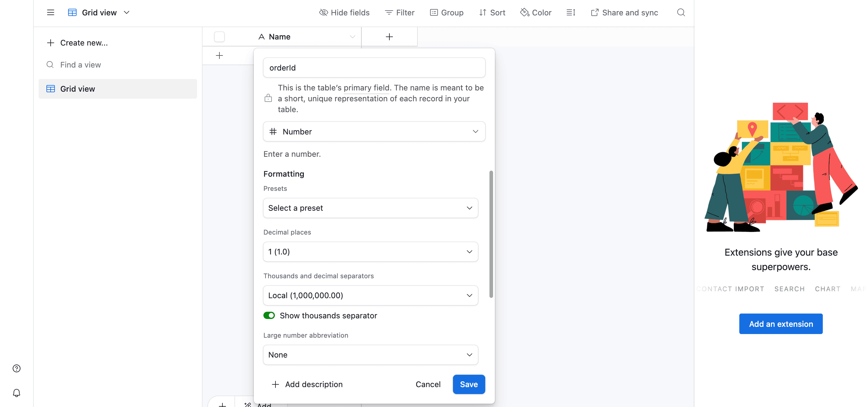Click Cancel in field editor
The height and width of the screenshot is (407, 868).
428,384
